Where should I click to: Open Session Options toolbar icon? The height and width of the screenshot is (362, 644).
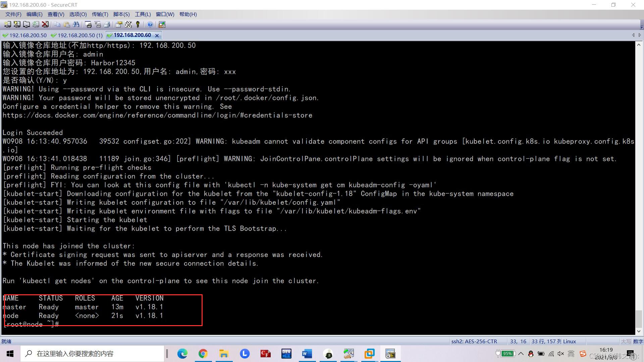coord(119,24)
